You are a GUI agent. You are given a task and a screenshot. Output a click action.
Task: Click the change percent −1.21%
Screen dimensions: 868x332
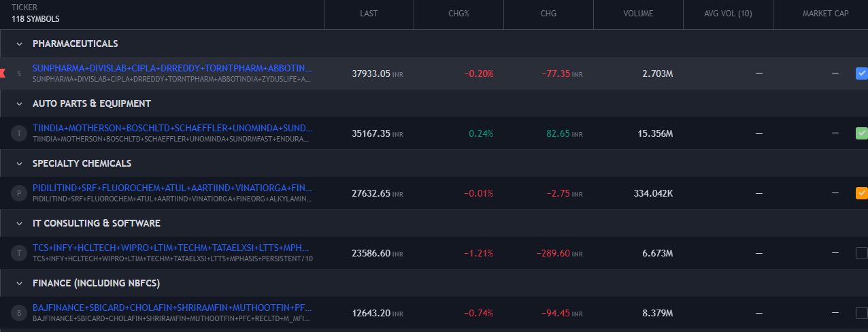pos(479,253)
